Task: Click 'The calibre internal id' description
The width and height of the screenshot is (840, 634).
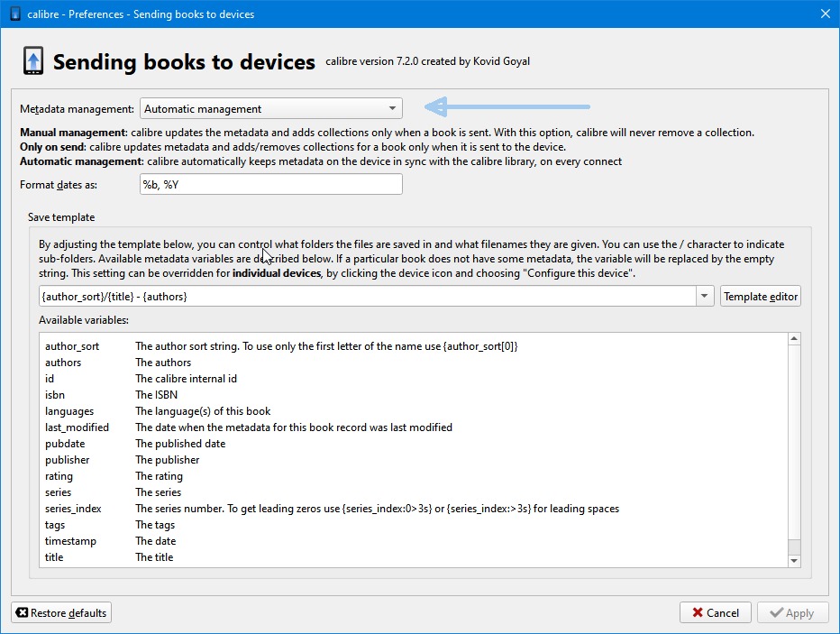Action: [x=186, y=379]
